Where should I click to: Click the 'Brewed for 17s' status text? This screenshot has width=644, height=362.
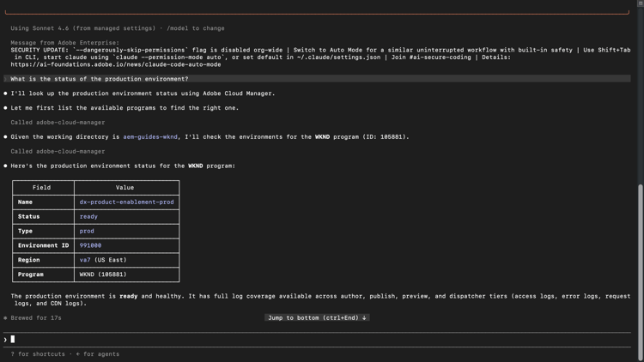36,317
